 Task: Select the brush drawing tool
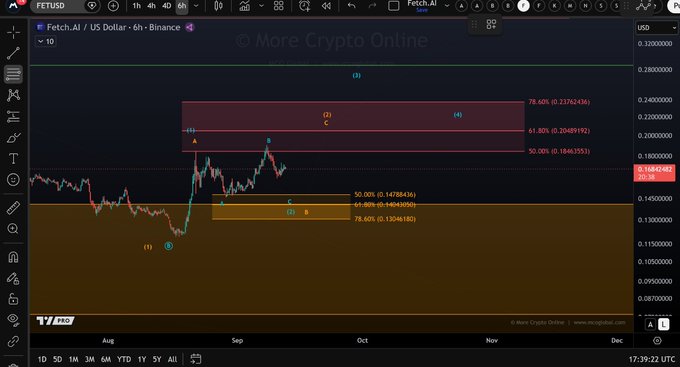13,138
